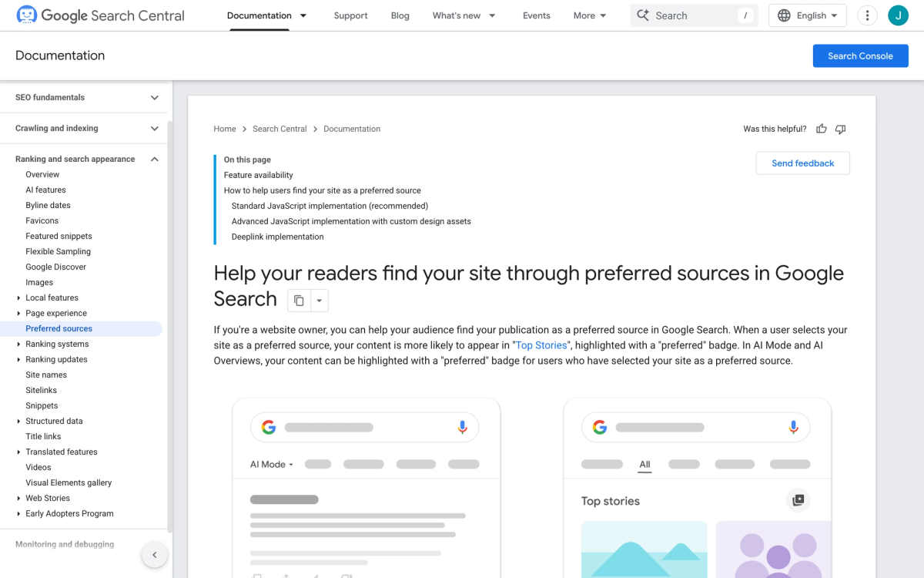
Task: Jump to Feature availability section
Action: 259,175
